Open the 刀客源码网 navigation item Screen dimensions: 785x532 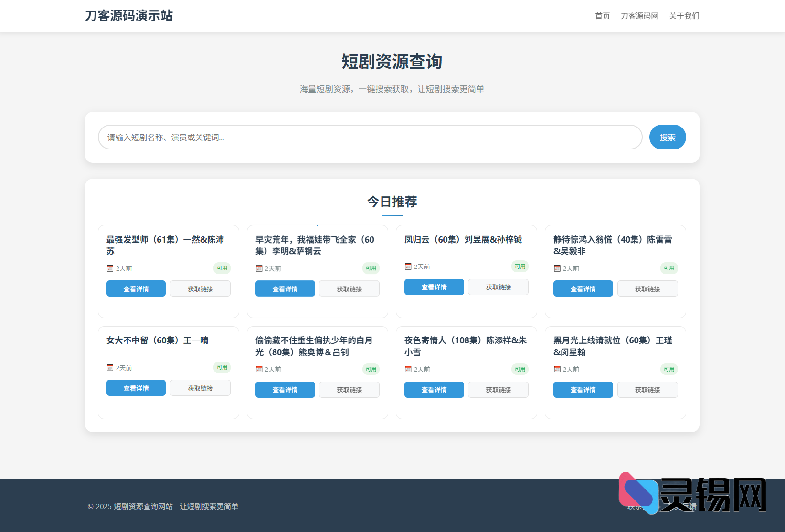(639, 16)
